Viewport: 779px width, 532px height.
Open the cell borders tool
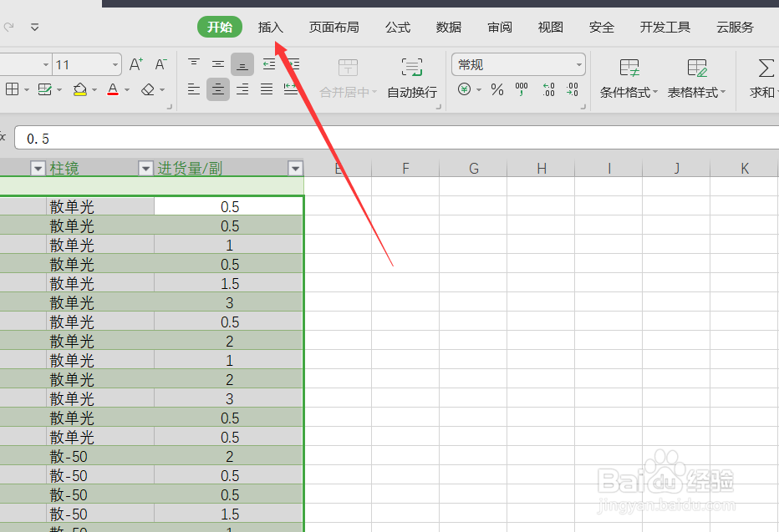point(12,89)
